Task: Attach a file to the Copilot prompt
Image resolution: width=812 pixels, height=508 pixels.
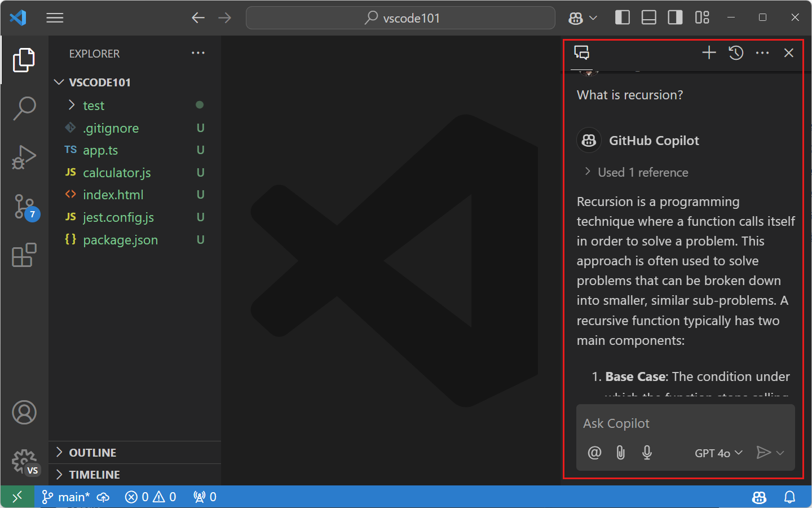Action: 620,453
